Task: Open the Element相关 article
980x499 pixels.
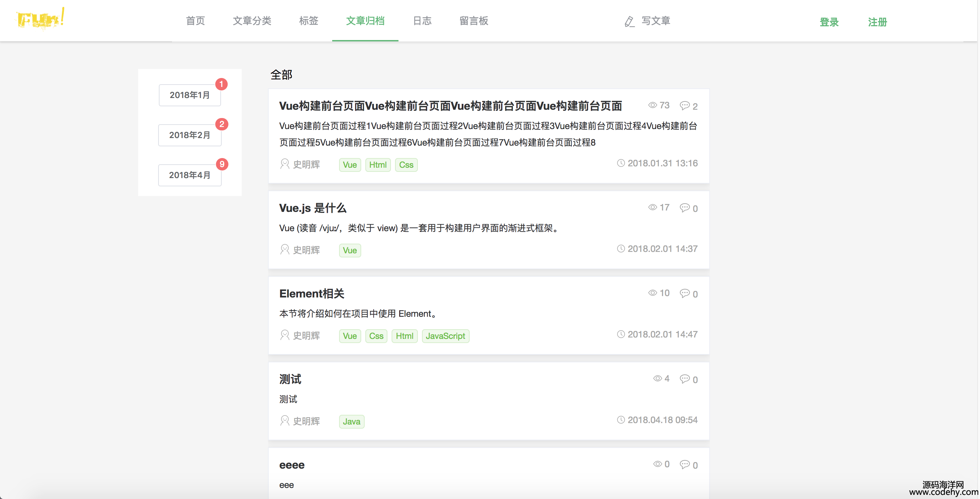Action: (x=311, y=293)
